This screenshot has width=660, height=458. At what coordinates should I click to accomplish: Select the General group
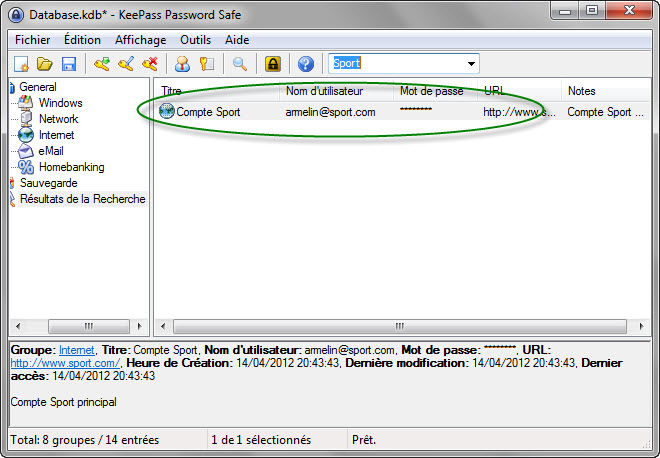37,87
